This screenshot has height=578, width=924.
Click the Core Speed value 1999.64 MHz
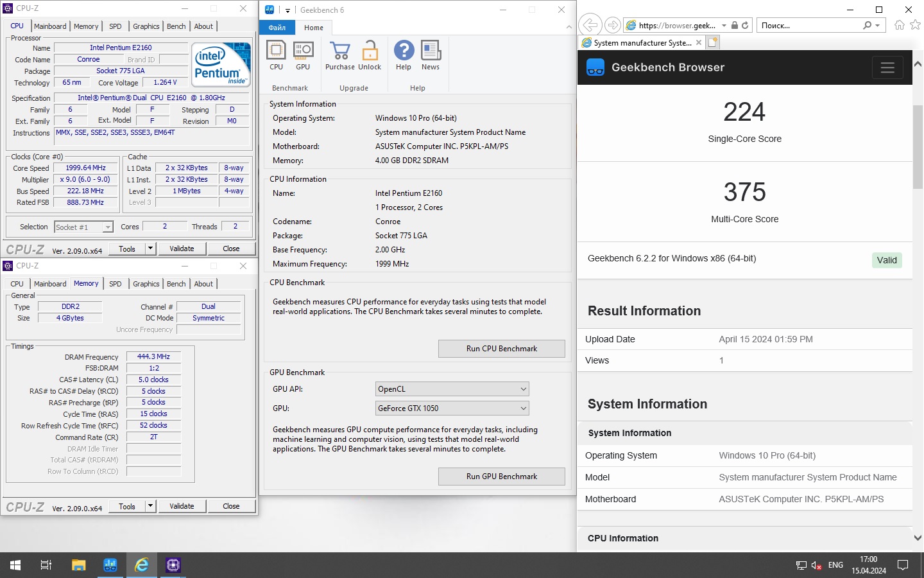85,168
